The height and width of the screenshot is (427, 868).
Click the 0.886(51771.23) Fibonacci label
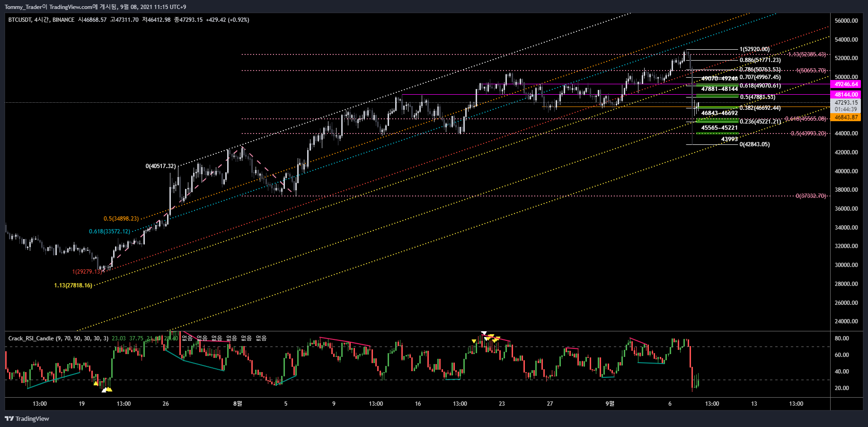click(x=760, y=60)
